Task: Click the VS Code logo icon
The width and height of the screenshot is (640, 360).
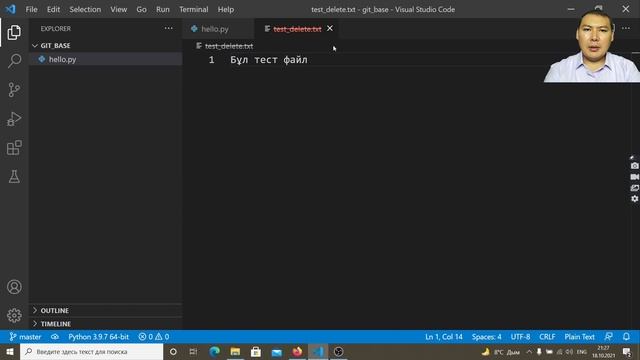Action: (x=11, y=9)
